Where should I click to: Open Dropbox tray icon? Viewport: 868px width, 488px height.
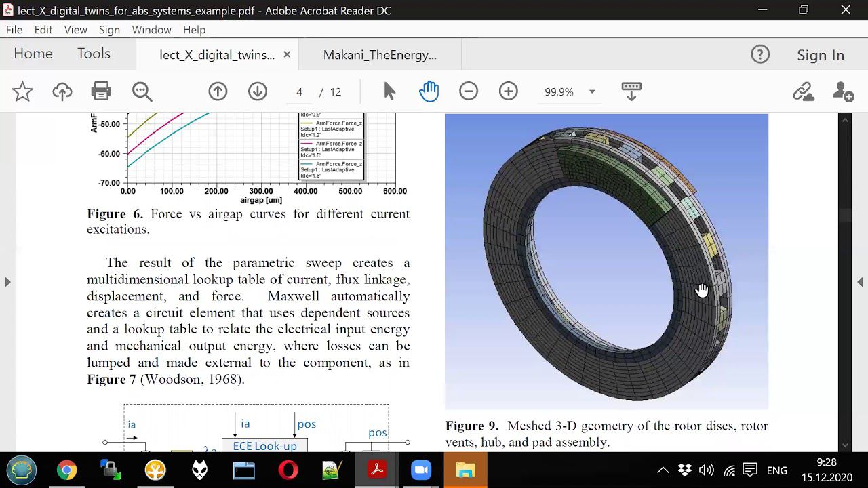(x=685, y=470)
